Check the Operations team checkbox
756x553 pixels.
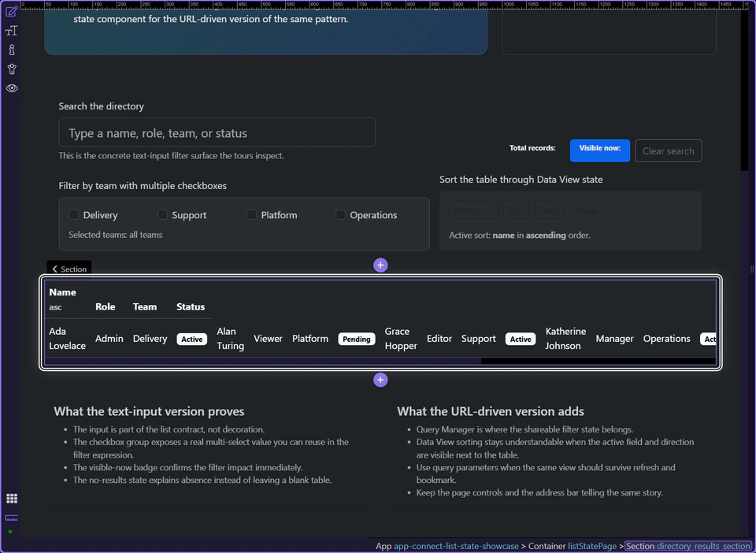340,214
